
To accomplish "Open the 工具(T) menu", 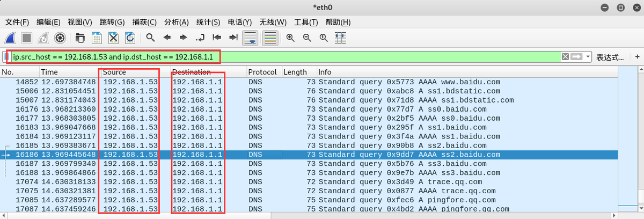I will coord(306,22).
